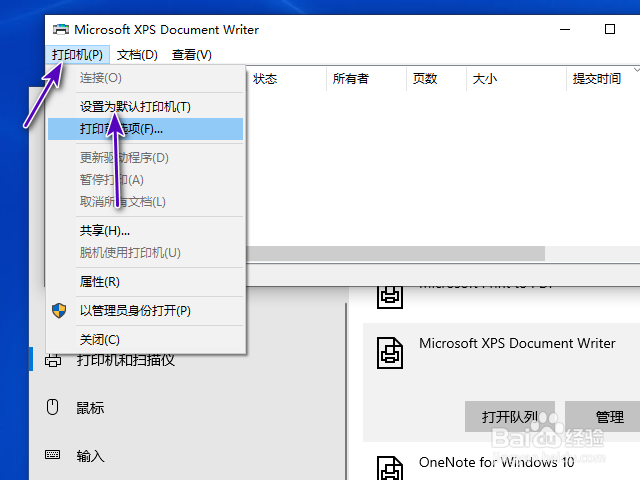Screen dimensions: 640x480
Task: Click 共享(H)... menu entry
Action: pos(145,231)
